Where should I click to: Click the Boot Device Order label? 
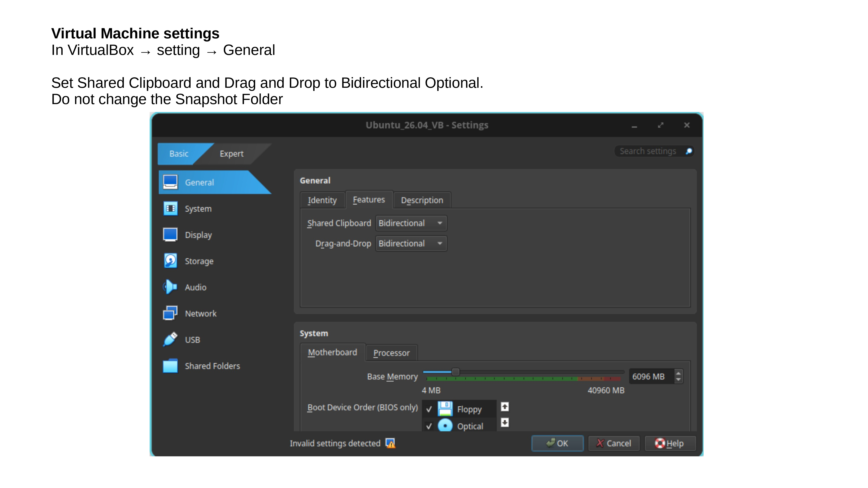click(x=363, y=408)
